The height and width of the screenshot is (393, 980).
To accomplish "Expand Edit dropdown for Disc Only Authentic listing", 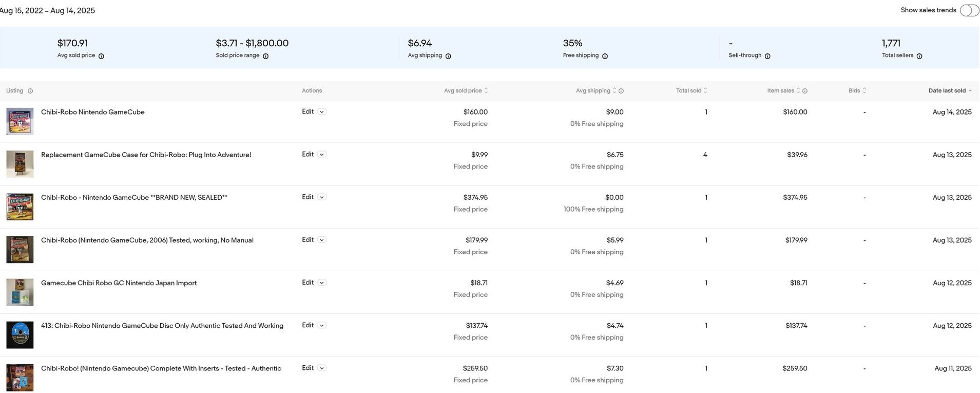I will (x=322, y=325).
